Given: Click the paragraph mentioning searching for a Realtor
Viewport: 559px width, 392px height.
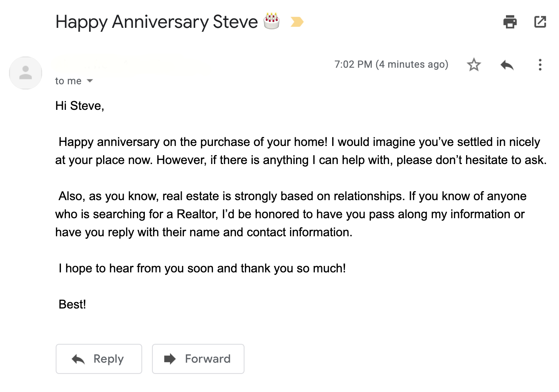Looking at the screenshot, I should [291, 214].
